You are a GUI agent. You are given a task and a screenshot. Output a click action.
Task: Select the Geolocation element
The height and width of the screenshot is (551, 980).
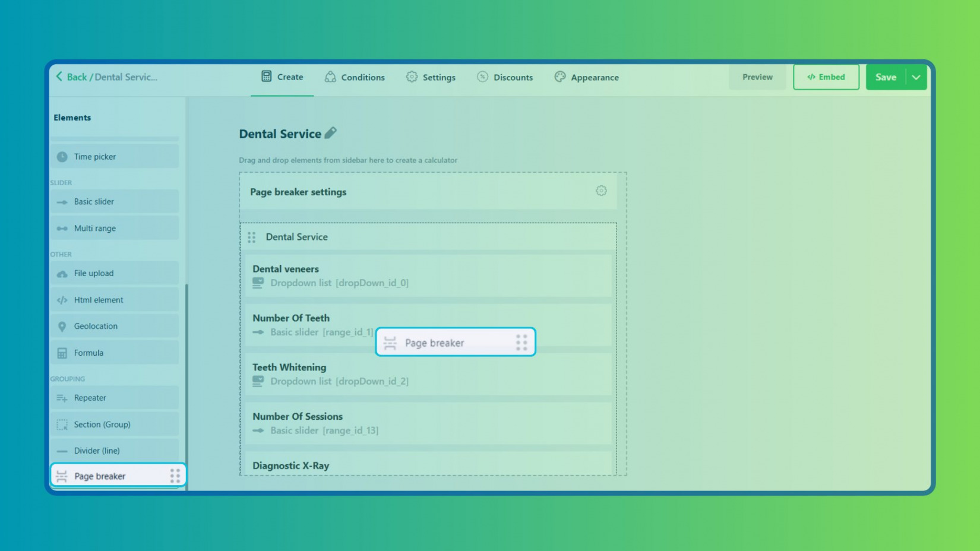coord(96,326)
